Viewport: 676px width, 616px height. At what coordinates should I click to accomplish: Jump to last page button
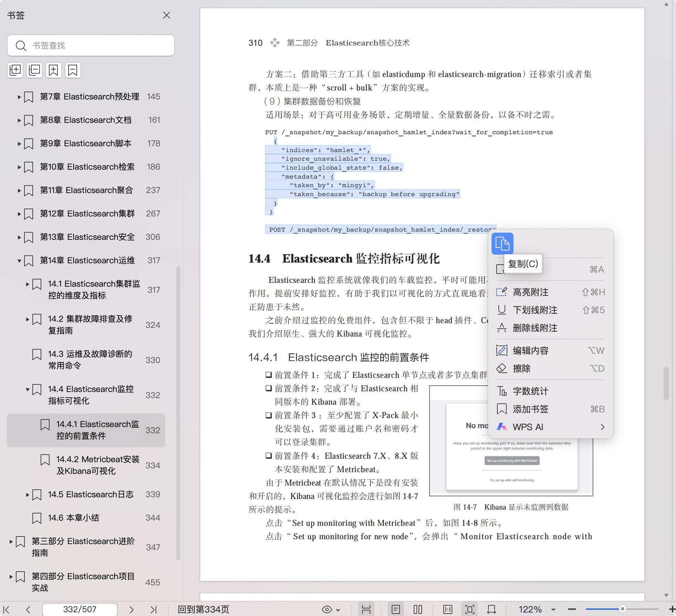tap(154, 609)
